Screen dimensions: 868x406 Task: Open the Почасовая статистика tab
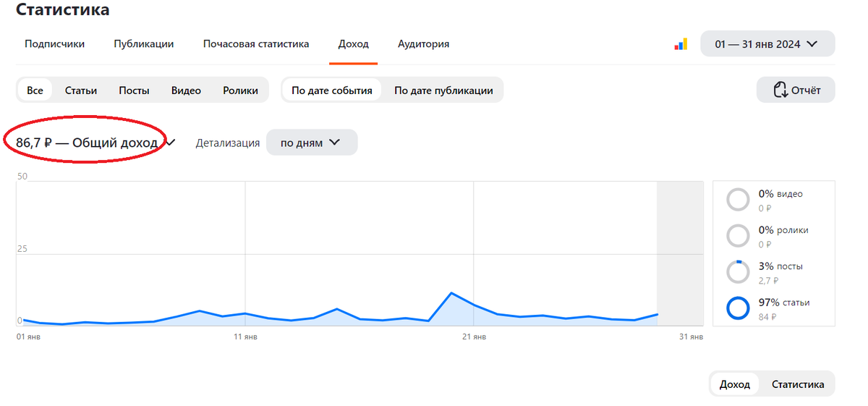[x=256, y=43]
